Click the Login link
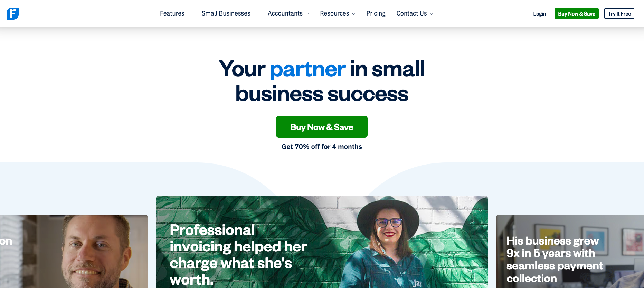Viewport: 644px width, 288px height. 539,14
